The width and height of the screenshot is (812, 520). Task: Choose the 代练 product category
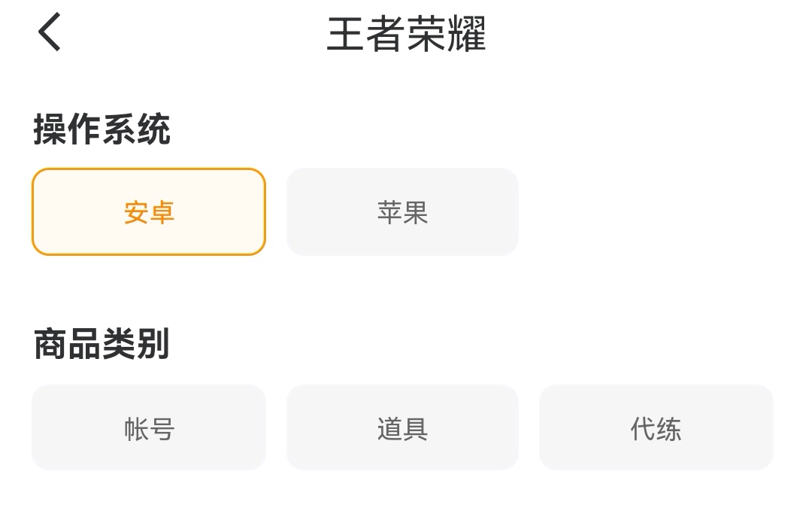[656, 428]
